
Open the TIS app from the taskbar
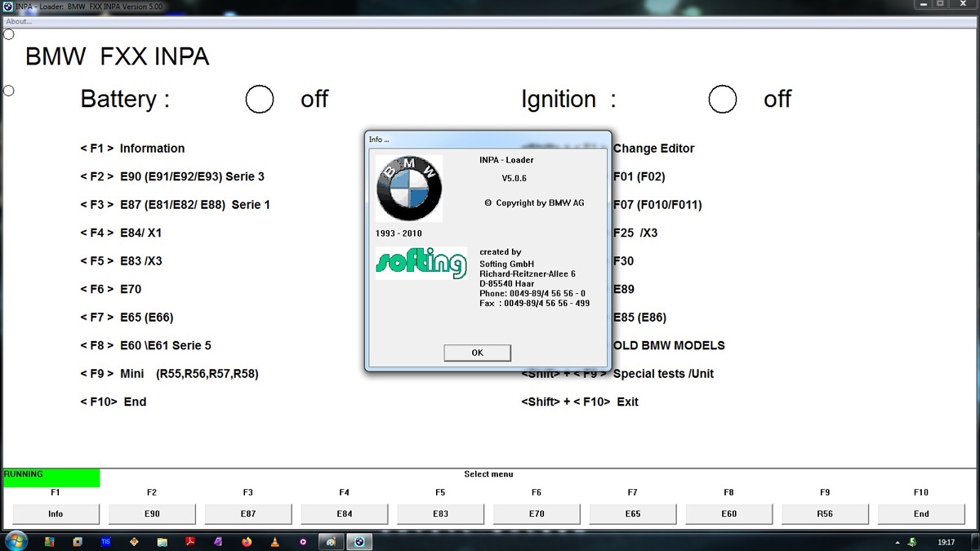(105, 541)
